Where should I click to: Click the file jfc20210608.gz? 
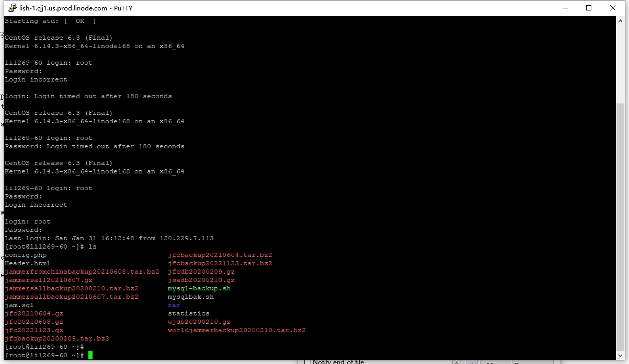click(34, 322)
